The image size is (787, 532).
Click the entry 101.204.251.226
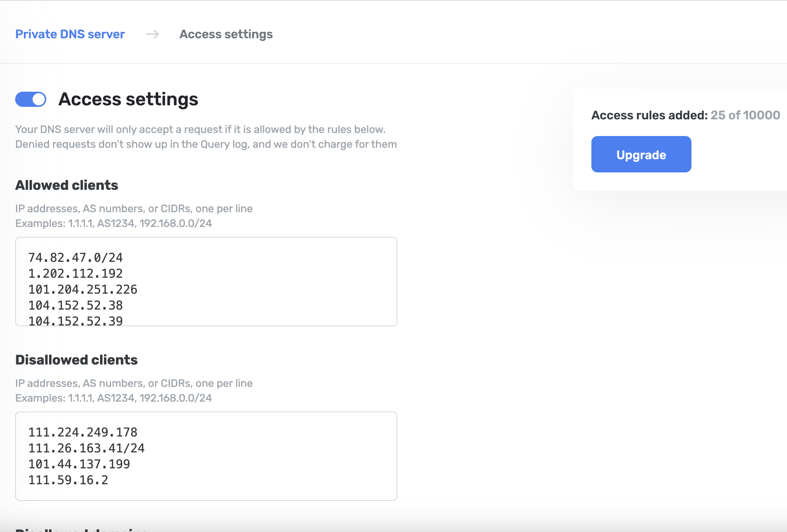[83, 289]
